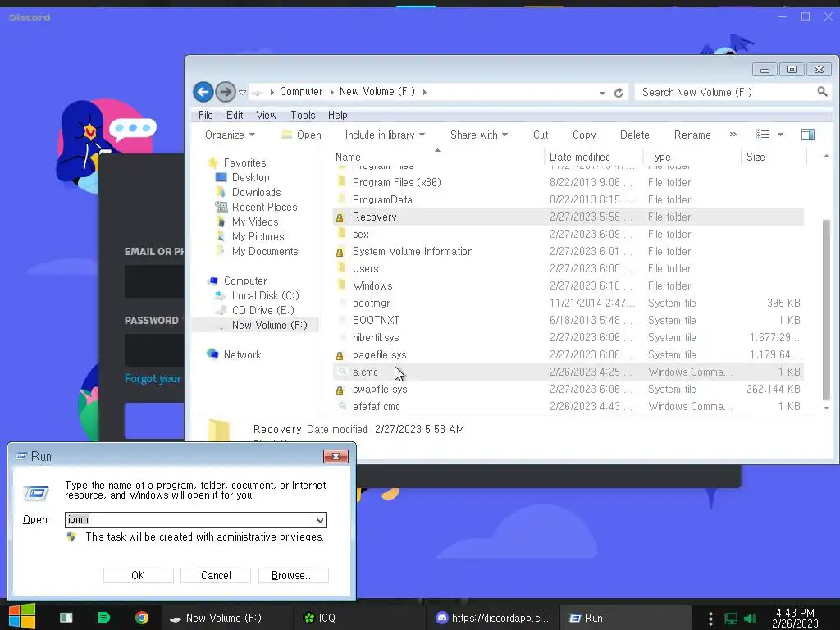Viewport: 840px width, 630px height.
Task: Click the volume speaker icon in tray
Action: pyautogui.click(x=750, y=619)
